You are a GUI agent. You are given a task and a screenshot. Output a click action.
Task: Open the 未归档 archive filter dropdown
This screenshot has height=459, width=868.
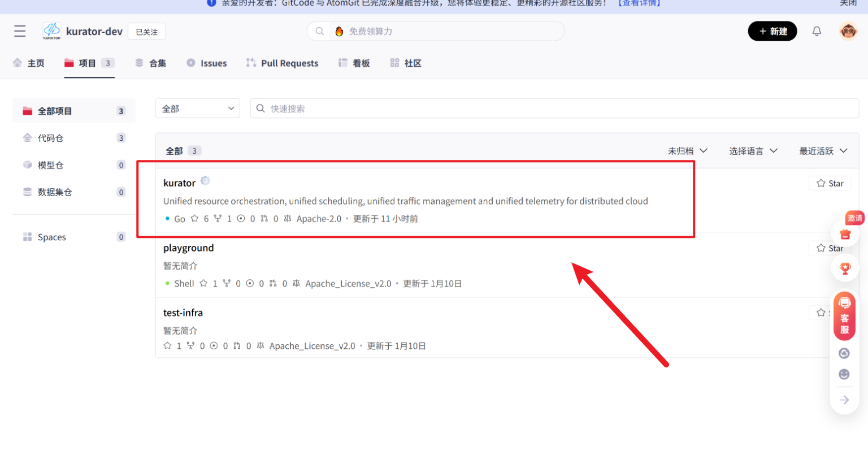pyautogui.click(x=687, y=150)
